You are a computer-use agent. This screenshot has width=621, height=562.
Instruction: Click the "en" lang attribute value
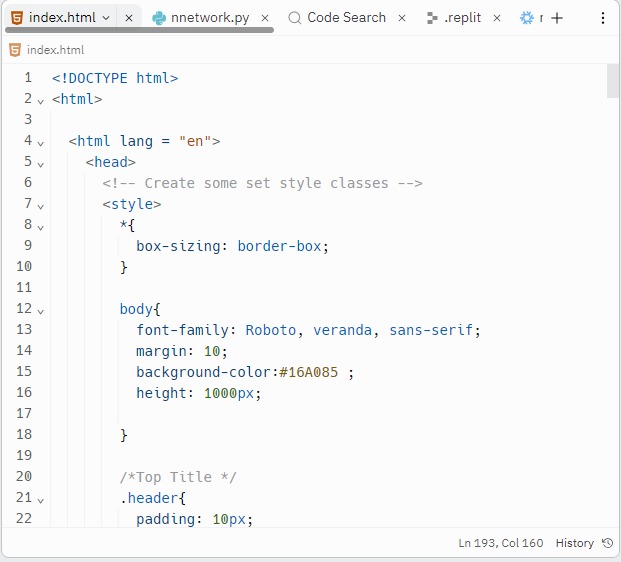pyautogui.click(x=195, y=141)
